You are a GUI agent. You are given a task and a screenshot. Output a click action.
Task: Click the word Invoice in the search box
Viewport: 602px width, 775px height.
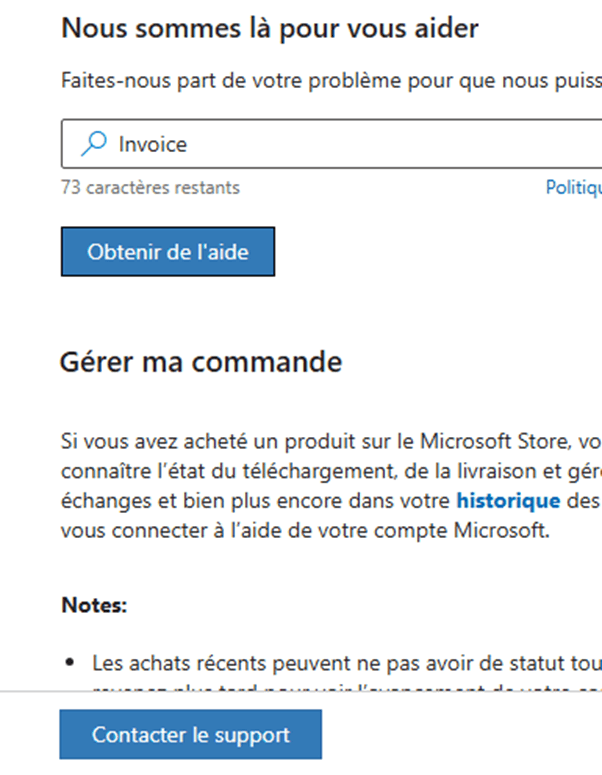[153, 144]
